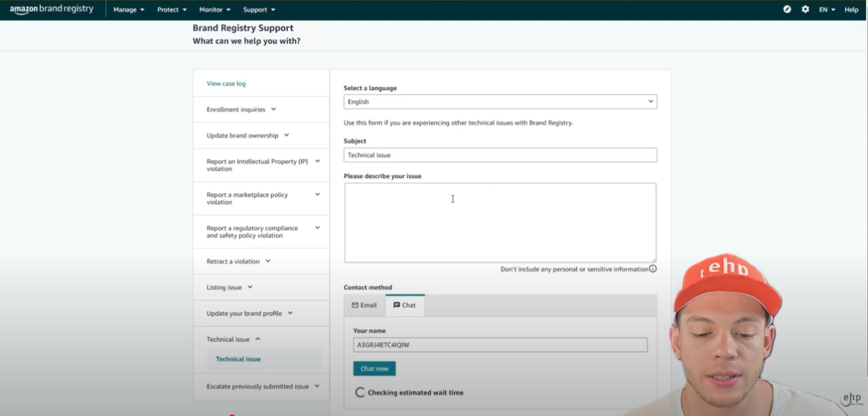Open the Protect menu
Screen dimensions: 868x416
172,10
